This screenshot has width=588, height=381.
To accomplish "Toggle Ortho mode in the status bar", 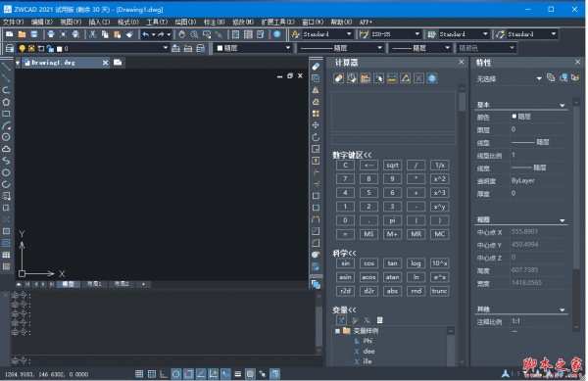I will coord(164,373).
